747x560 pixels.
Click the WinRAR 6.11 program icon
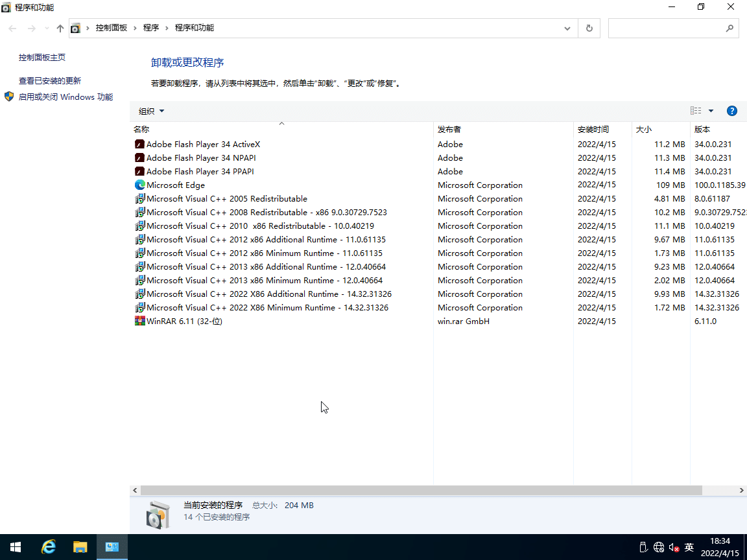139,321
